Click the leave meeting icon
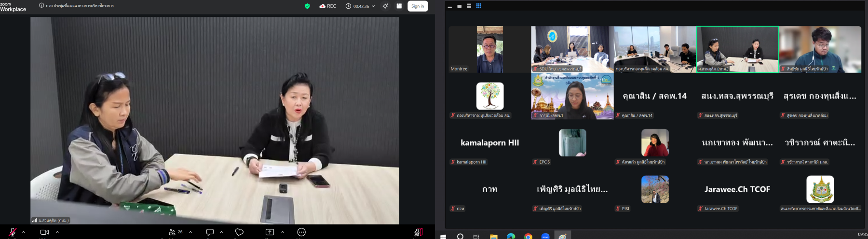Viewport: 868px width, 239px height. pos(418,232)
